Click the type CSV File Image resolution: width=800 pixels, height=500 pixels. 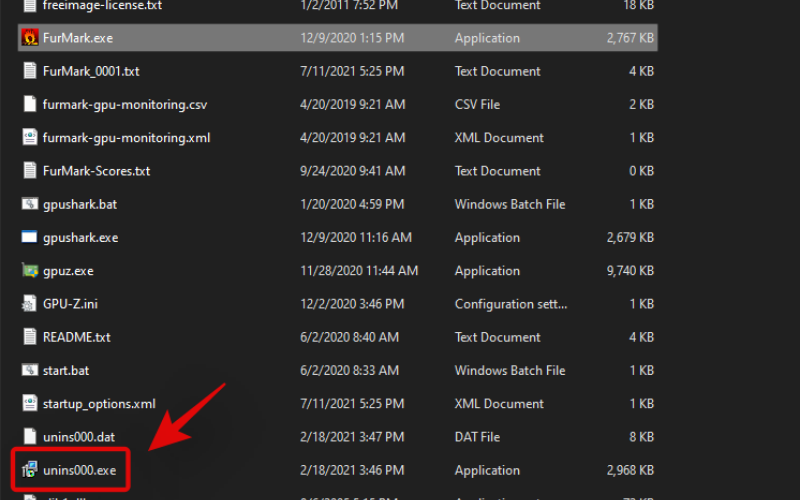(x=478, y=105)
